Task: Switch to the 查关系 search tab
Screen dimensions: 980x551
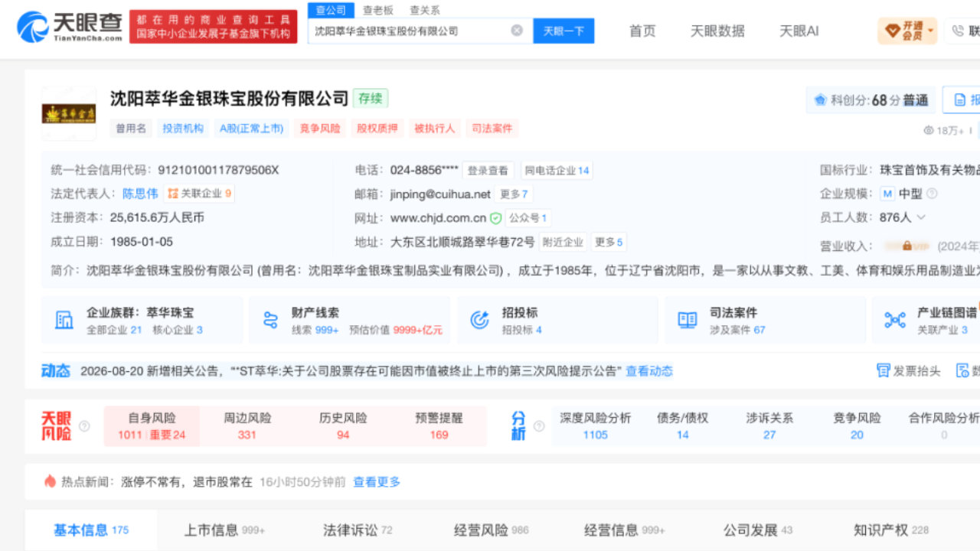Action: [424, 10]
